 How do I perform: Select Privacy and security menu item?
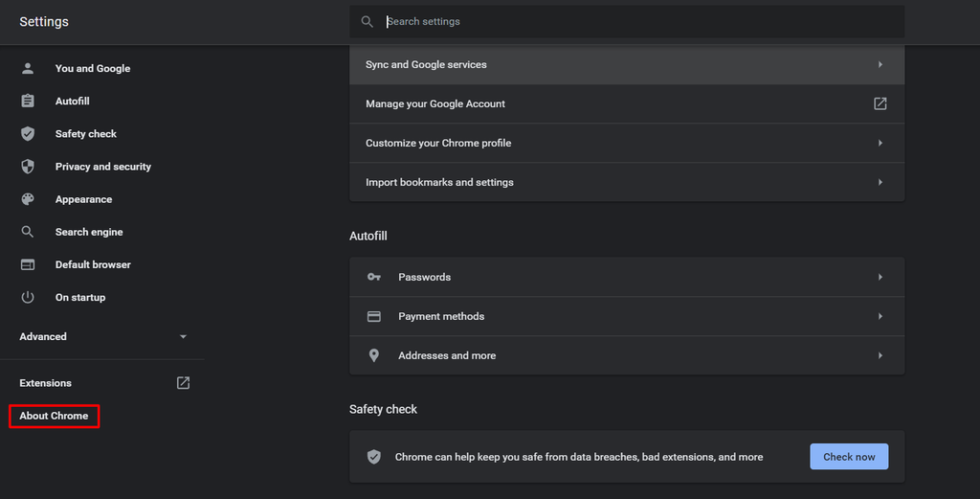point(102,167)
